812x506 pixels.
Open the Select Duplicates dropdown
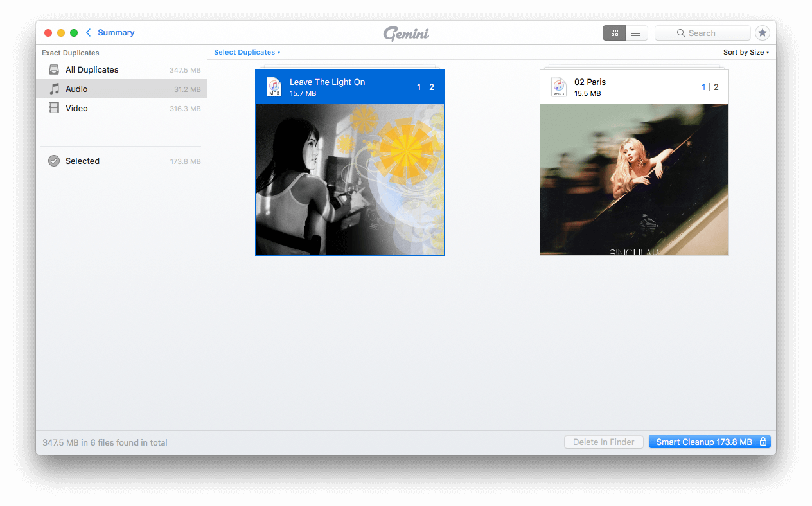tap(247, 52)
